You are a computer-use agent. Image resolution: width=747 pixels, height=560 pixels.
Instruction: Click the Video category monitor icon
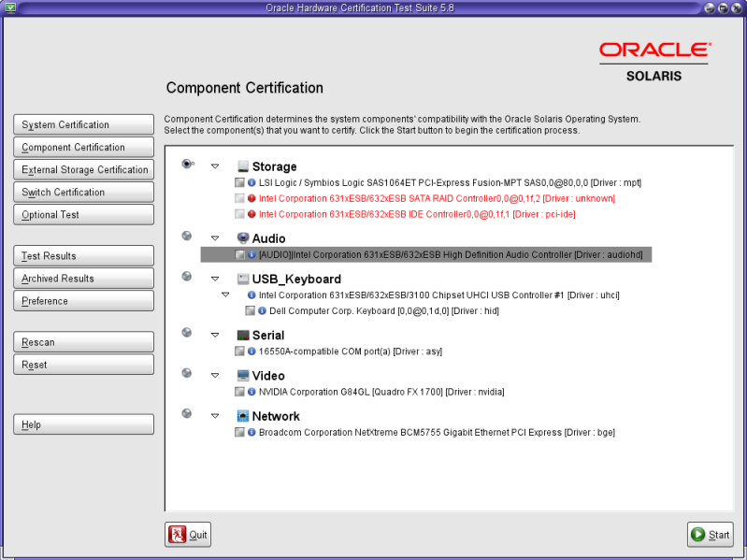[243, 375]
